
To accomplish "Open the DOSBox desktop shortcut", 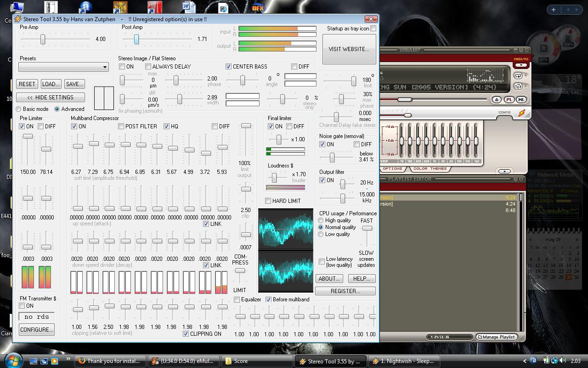I will (120, 7).
